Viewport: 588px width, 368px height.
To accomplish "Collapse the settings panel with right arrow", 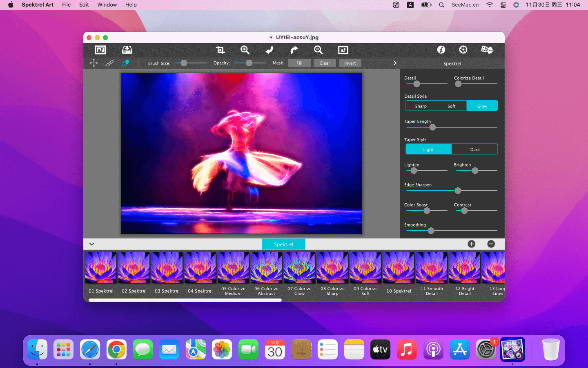I will pos(395,63).
